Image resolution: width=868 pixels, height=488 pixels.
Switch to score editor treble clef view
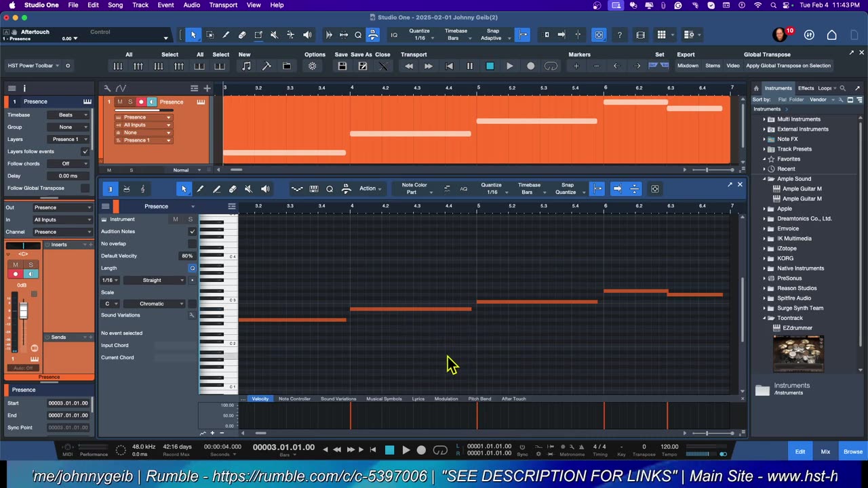click(142, 189)
